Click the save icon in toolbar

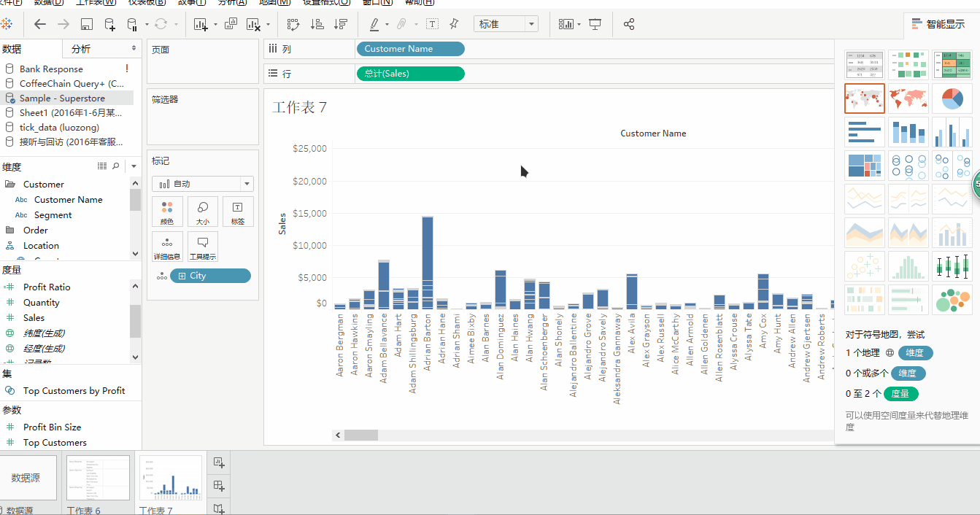pyautogui.click(x=86, y=24)
